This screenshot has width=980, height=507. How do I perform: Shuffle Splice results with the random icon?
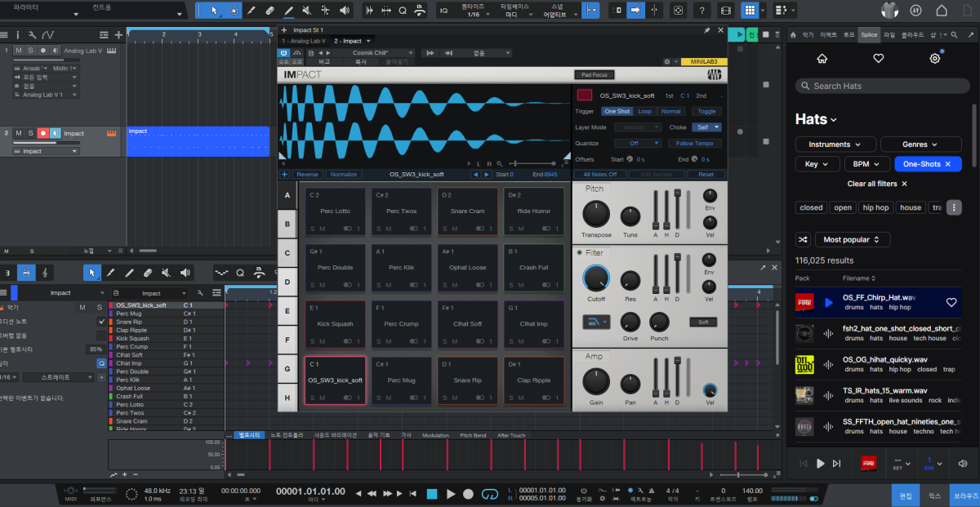coord(803,240)
